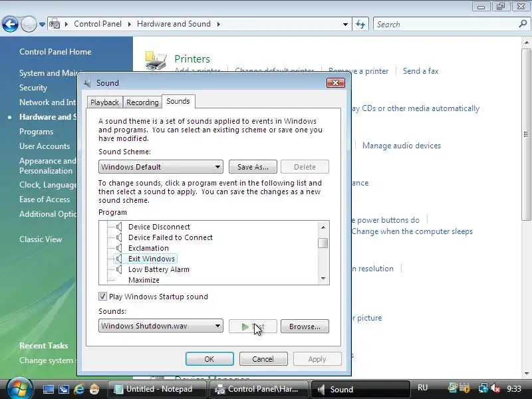Switch to the Playback tab
The height and width of the screenshot is (399, 532).
pos(104,102)
